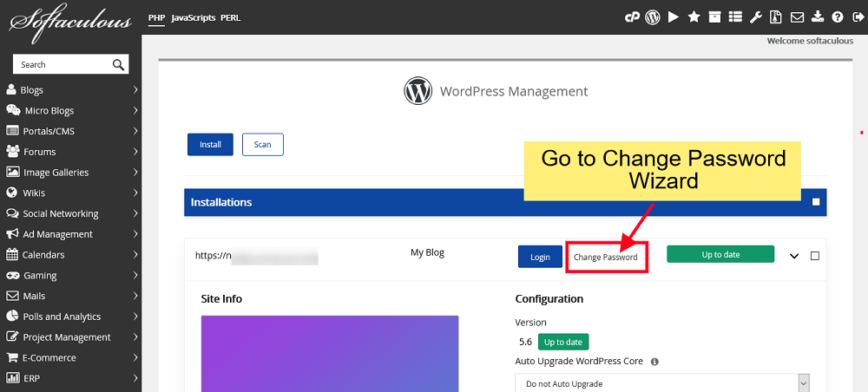Expand the ERP category
The image size is (868, 392).
pos(135,378)
